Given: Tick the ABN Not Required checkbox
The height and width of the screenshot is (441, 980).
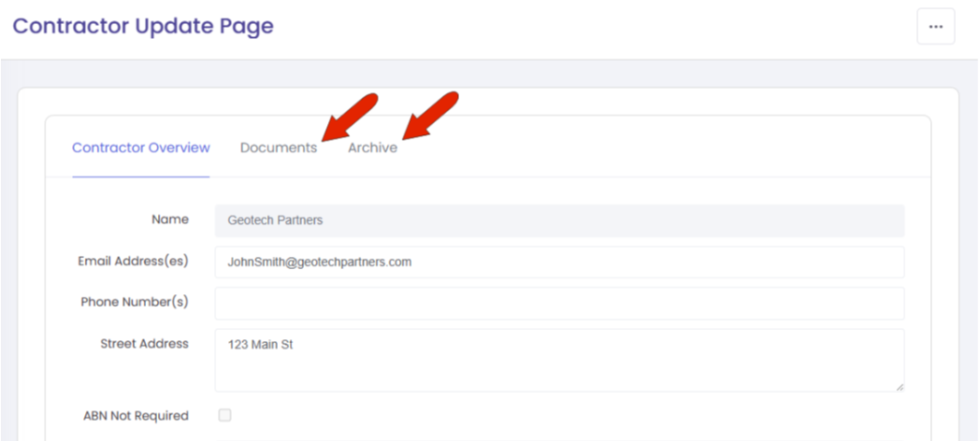Looking at the screenshot, I should [224, 415].
